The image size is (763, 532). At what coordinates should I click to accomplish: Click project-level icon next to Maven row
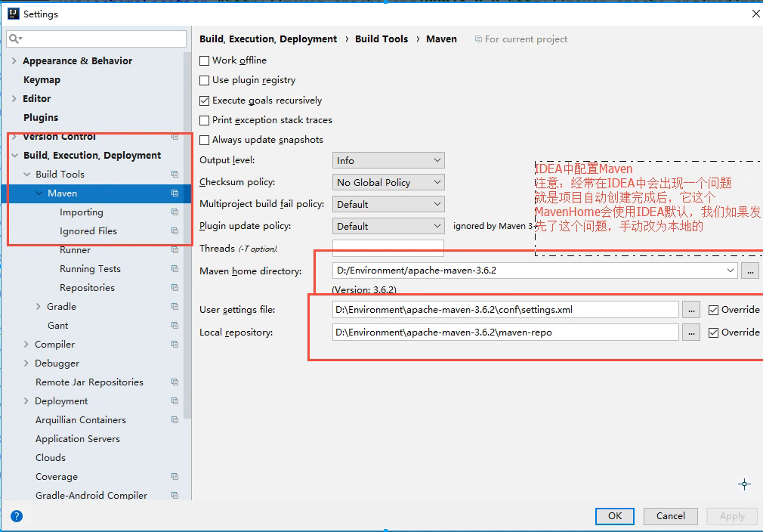pos(175,193)
